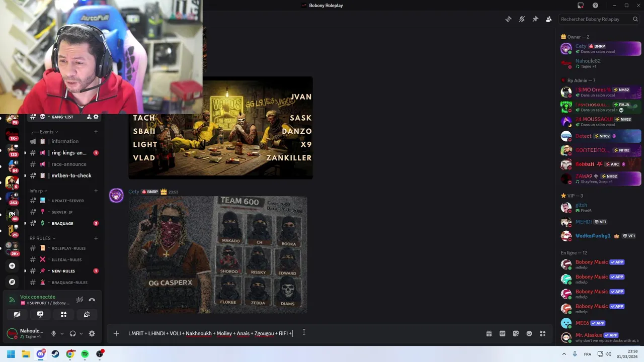Screen dimensions: 644x362
Task: Open Spotify from taskbar
Action: 85,354
